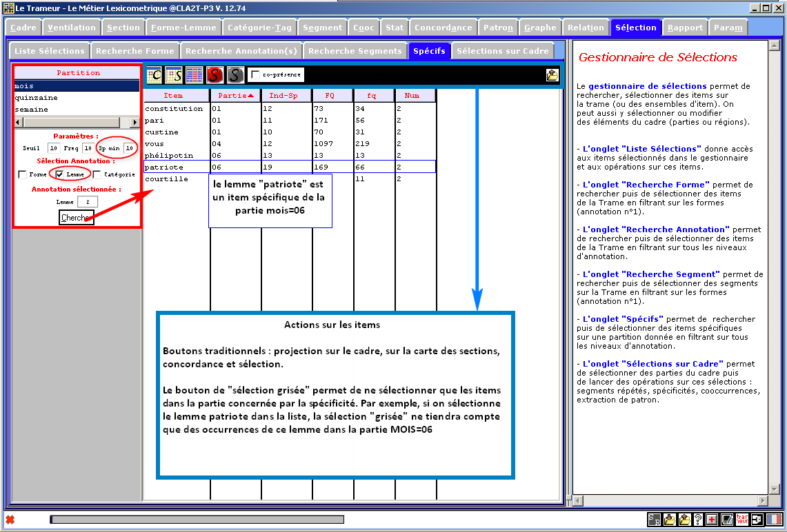This screenshot has height=532, width=787.
Task: Select 'mois' in Partition list
Action: point(77,85)
